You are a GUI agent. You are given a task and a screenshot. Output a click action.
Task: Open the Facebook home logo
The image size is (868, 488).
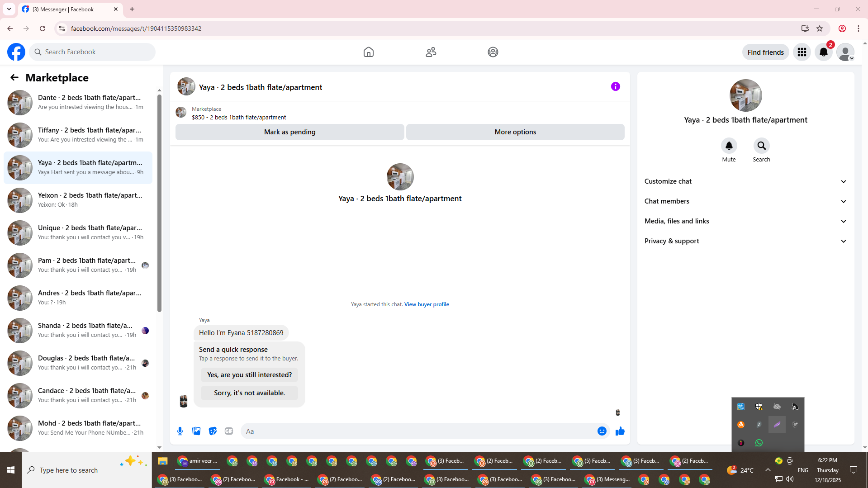(x=16, y=52)
